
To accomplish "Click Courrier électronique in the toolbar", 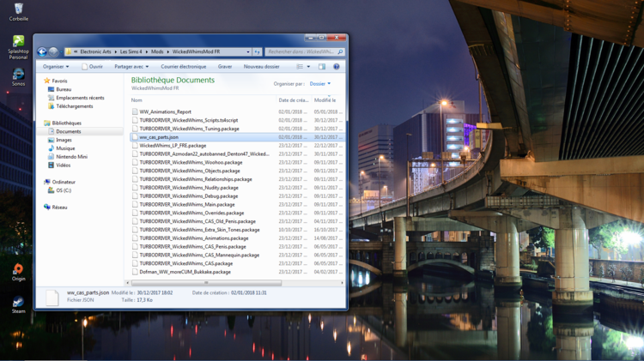I will (184, 67).
